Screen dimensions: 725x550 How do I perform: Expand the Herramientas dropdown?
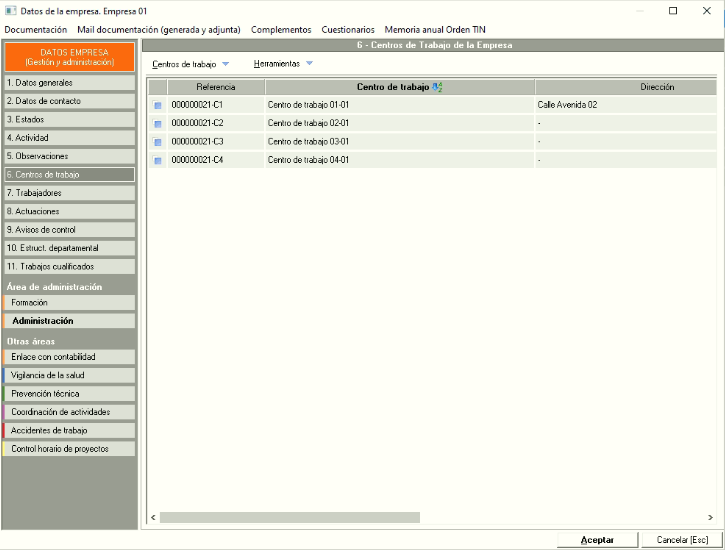click(283, 64)
